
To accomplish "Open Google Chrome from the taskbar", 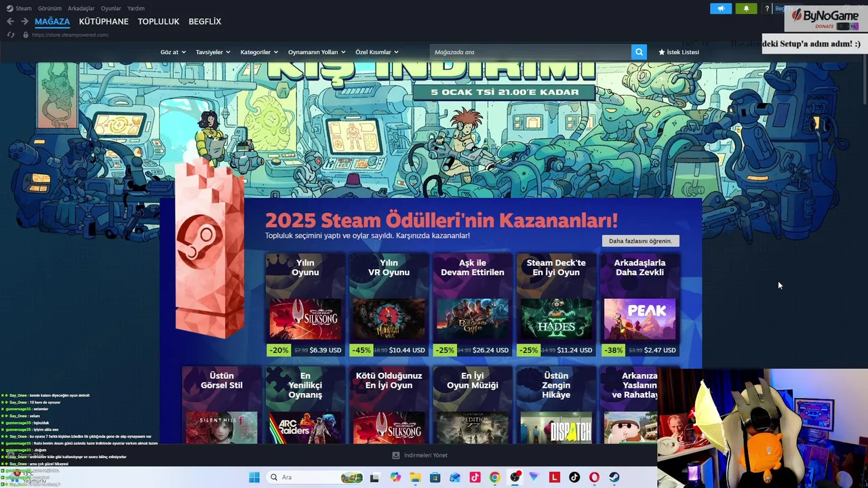I will [x=495, y=477].
